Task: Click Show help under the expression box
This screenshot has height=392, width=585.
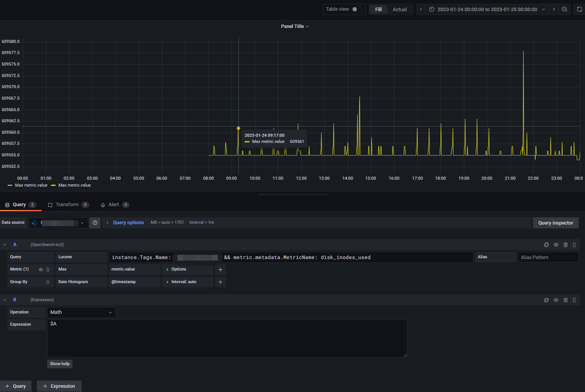Action: coord(59,364)
